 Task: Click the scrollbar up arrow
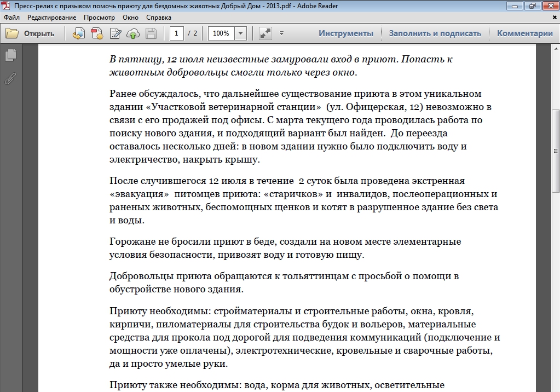pos(556,49)
